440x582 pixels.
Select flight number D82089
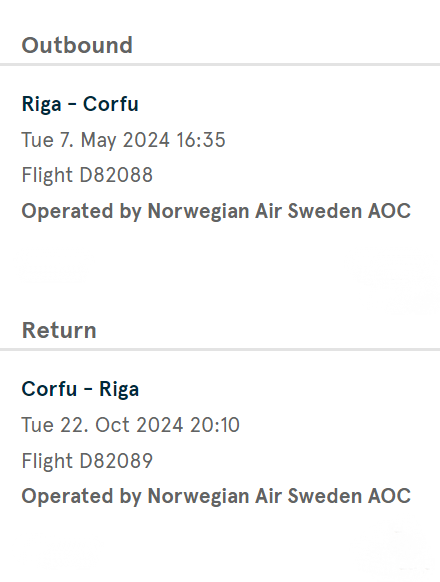click(x=116, y=461)
